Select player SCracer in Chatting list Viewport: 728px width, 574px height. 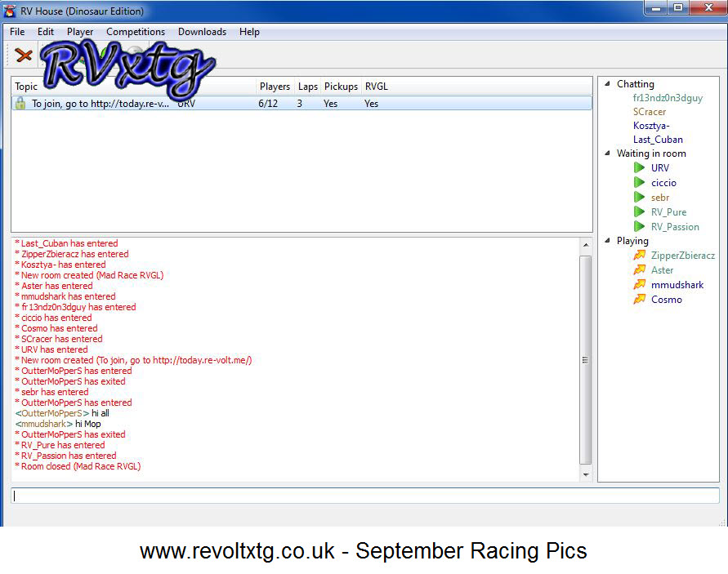pyautogui.click(x=650, y=112)
